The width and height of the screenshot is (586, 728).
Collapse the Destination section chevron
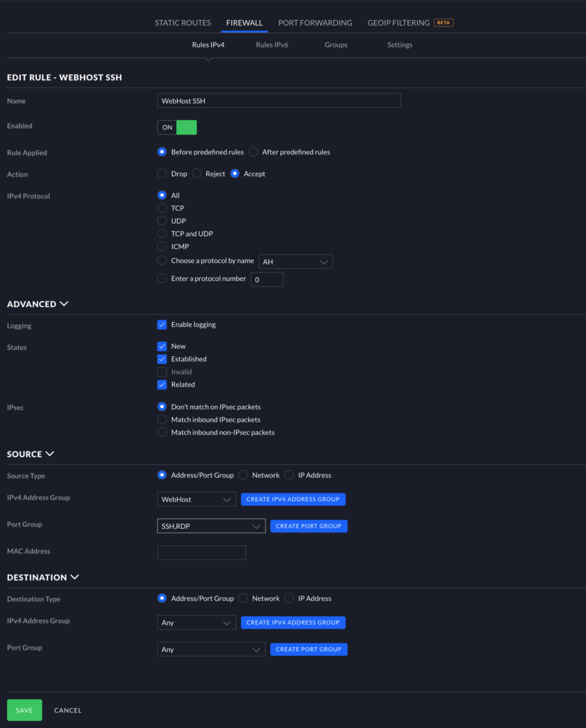(x=75, y=577)
